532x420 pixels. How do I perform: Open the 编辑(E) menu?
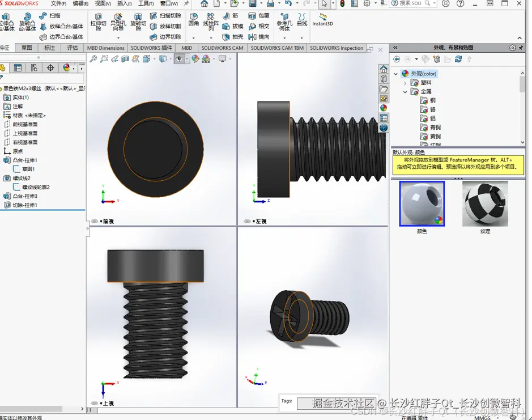click(x=81, y=3)
